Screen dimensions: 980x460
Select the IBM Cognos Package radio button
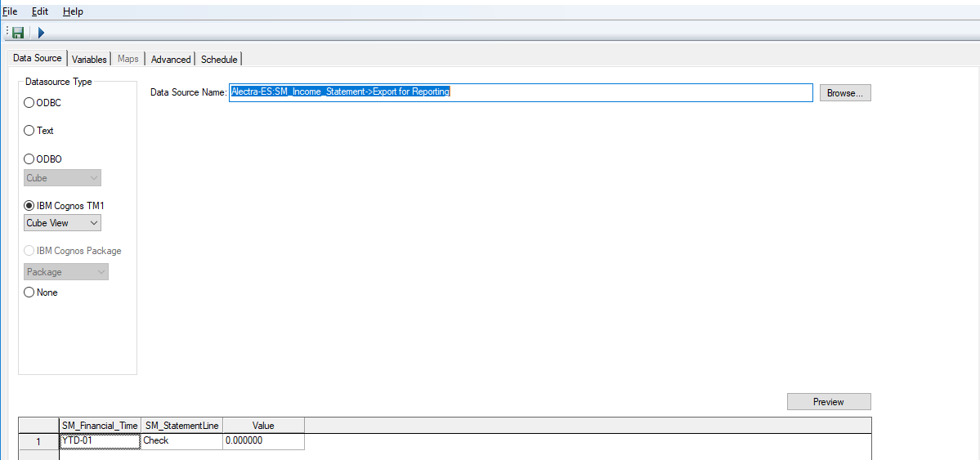pyautogui.click(x=29, y=251)
